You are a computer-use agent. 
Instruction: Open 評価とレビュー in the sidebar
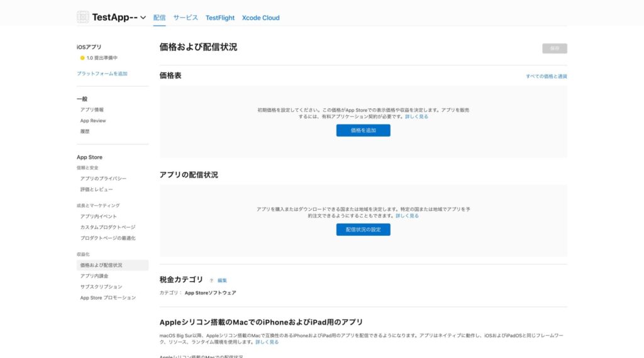[96, 189]
